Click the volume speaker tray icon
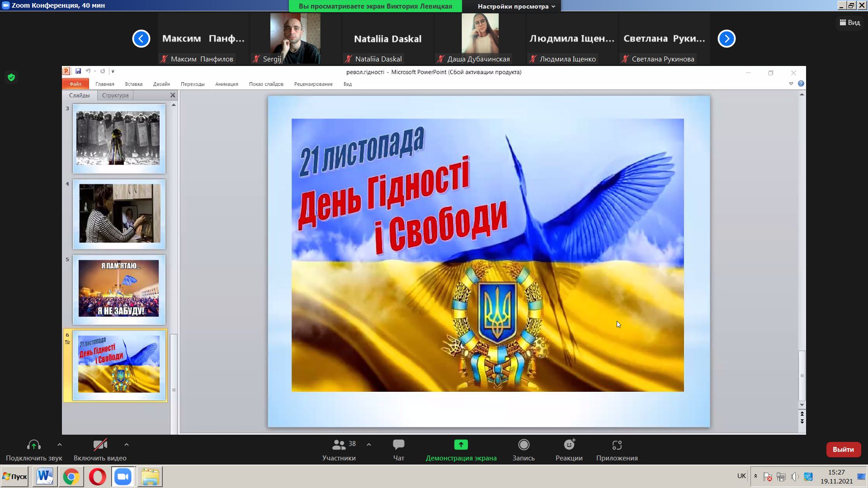868x488 pixels. [795, 477]
